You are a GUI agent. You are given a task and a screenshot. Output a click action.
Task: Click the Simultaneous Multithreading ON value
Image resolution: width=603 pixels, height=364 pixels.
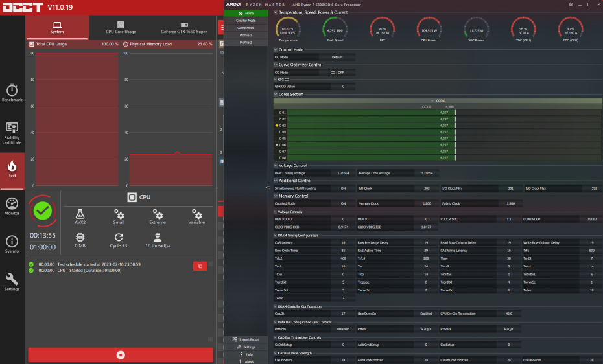coord(343,188)
